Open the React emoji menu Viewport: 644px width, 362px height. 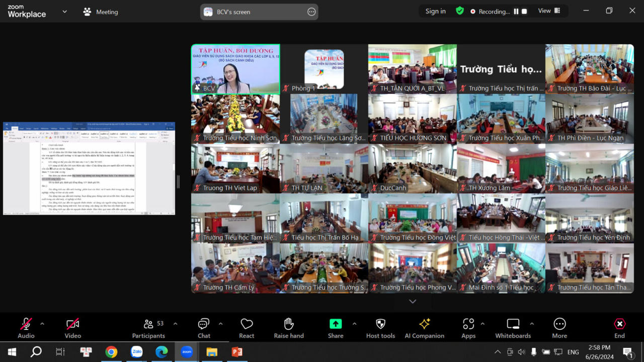[x=247, y=328]
